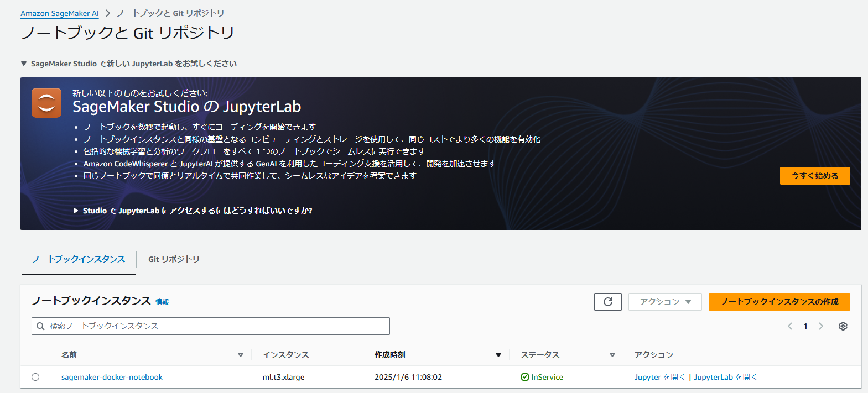Open the sagemaker-docker-notebook instance link
The width and height of the screenshot is (868, 393).
[112, 377]
